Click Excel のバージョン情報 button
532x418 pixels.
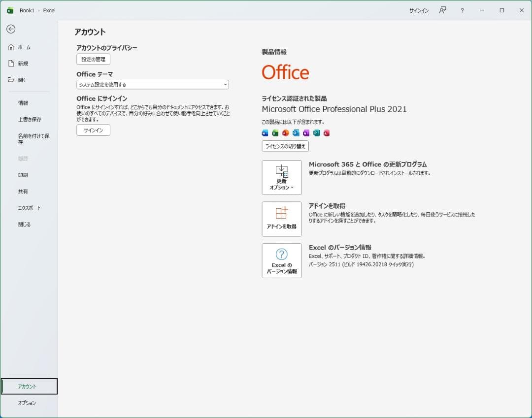[x=281, y=260]
